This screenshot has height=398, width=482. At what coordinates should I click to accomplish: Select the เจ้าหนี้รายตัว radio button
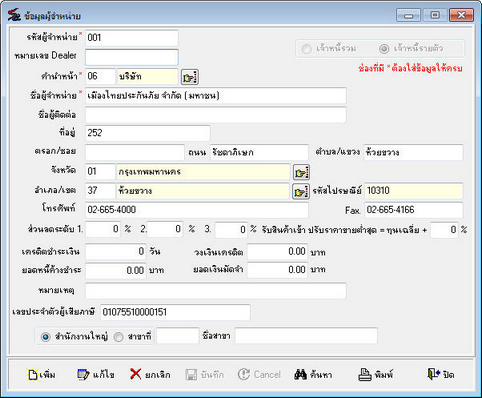click(384, 49)
